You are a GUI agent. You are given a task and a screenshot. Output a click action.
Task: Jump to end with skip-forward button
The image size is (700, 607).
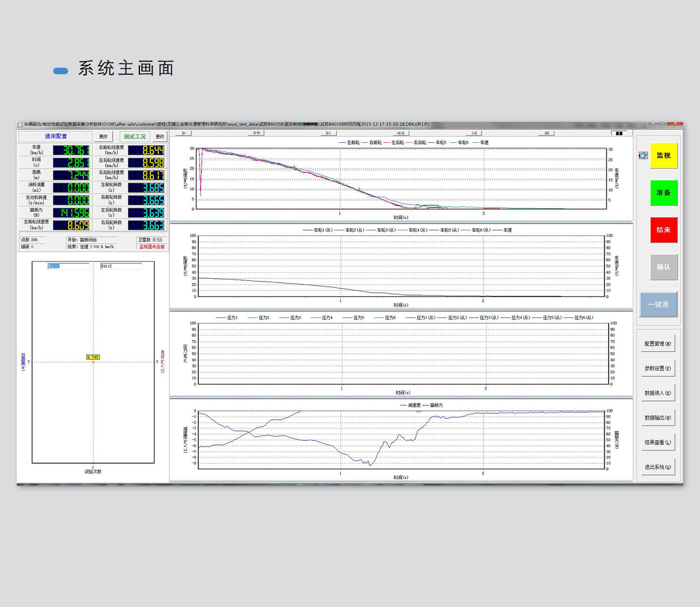point(328,133)
